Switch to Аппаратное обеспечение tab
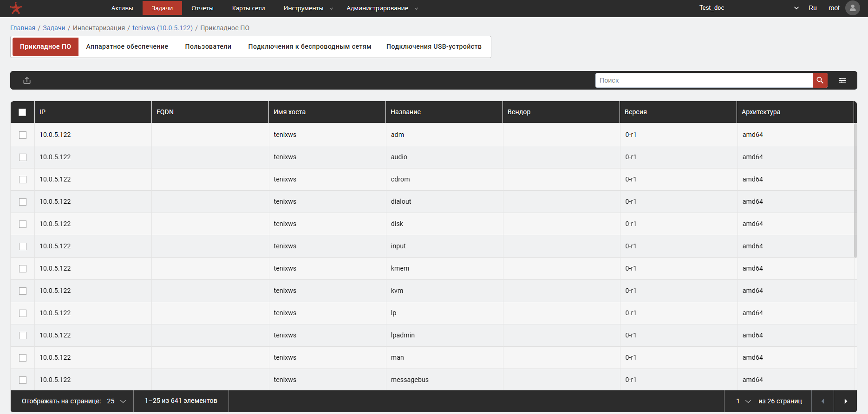Screen dimensions: 868x414 (x=127, y=47)
